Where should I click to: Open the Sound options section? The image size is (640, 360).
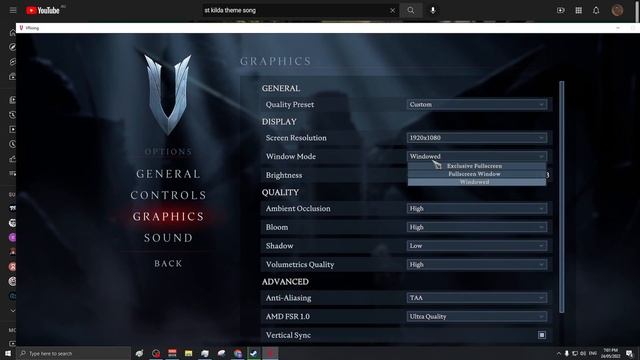click(168, 238)
